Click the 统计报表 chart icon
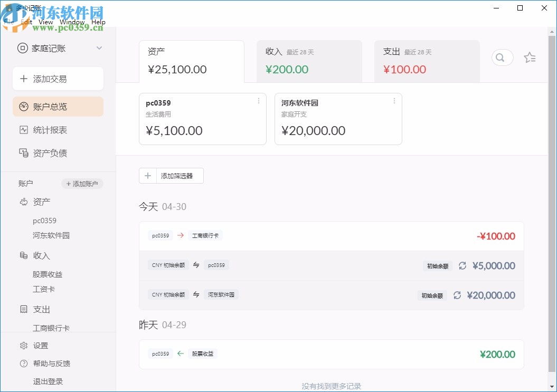The height and width of the screenshot is (392, 557). tap(23, 130)
